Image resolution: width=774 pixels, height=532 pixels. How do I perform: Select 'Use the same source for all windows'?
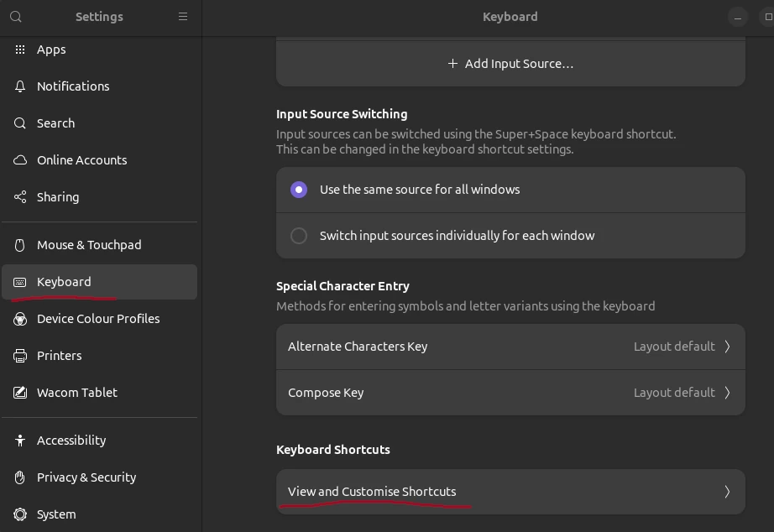coord(299,190)
